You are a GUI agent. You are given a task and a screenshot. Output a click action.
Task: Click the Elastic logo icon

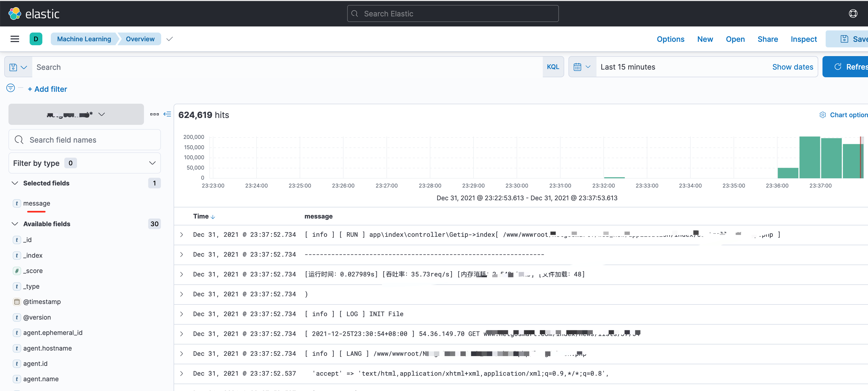[x=15, y=14]
